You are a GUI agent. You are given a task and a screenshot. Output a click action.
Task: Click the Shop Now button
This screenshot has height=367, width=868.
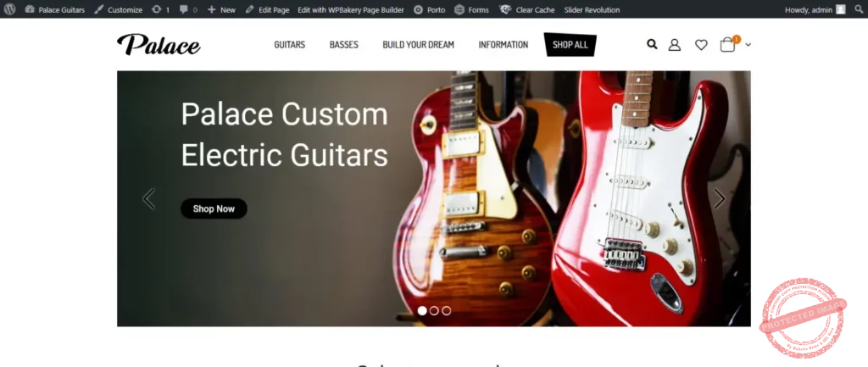coord(214,209)
